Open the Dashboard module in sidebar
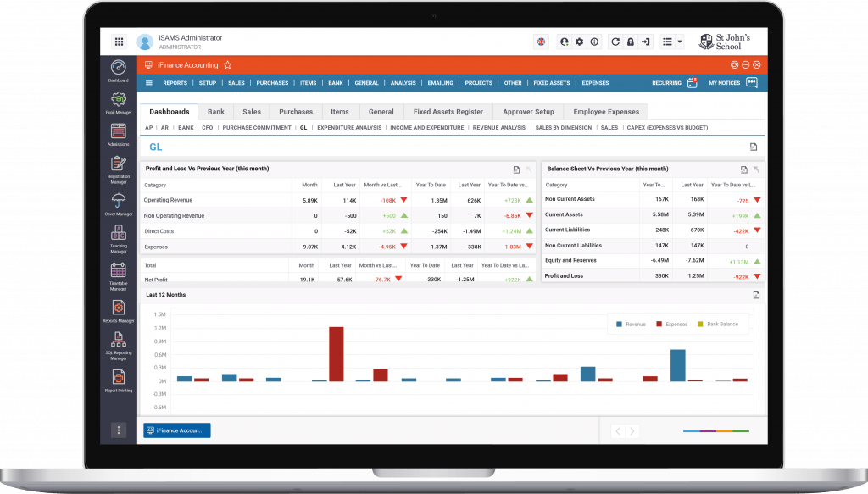This screenshot has width=868, height=494. coord(119,71)
